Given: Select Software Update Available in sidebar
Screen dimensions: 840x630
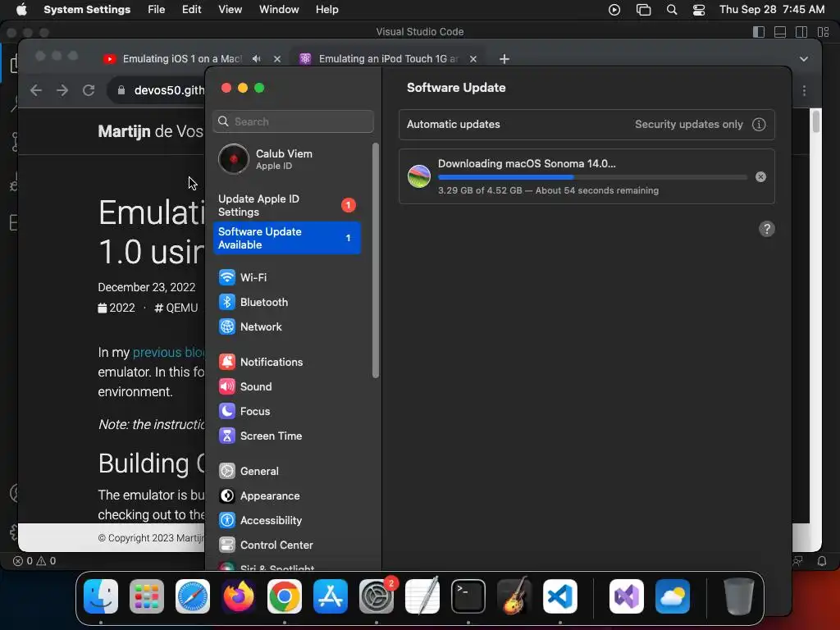Looking at the screenshot, I should click(286, 238).
